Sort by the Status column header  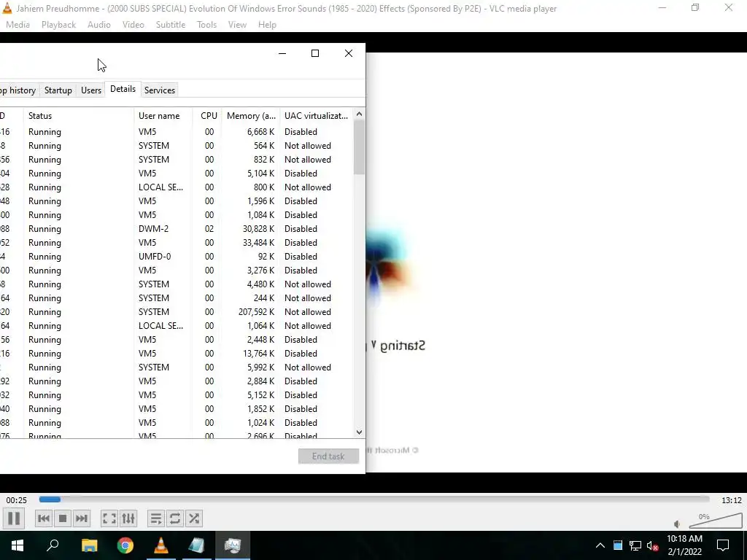(x=79, y=116)
